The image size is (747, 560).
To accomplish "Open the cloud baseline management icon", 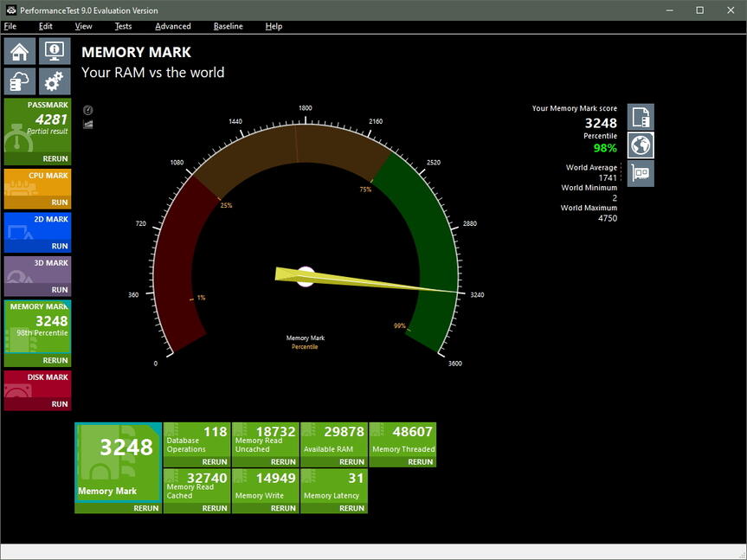I will [x=20, y=81].
